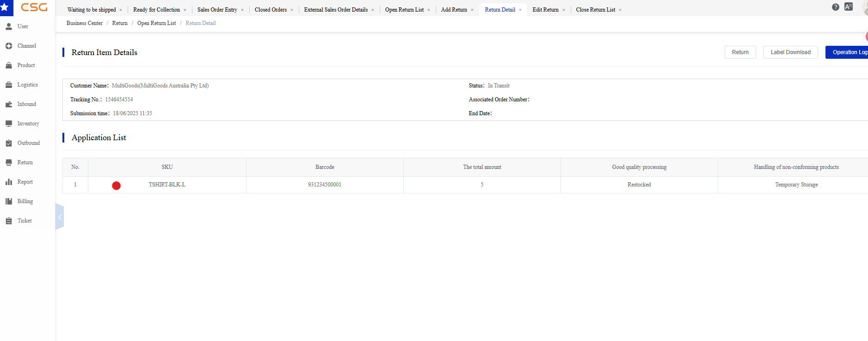Click the red product thumbnail for TSHIRT-BLK-L

[116, 186]
